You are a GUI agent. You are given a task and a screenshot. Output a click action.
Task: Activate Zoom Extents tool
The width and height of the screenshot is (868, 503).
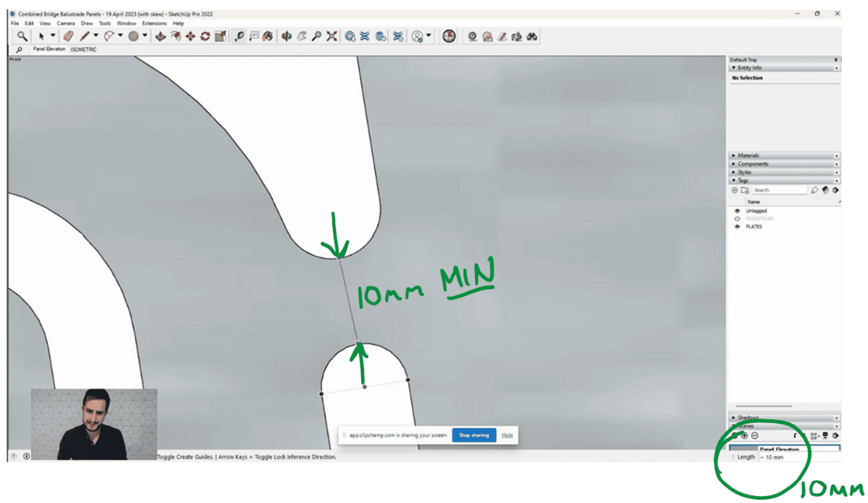pyautogui.click(x=331, y=36)
